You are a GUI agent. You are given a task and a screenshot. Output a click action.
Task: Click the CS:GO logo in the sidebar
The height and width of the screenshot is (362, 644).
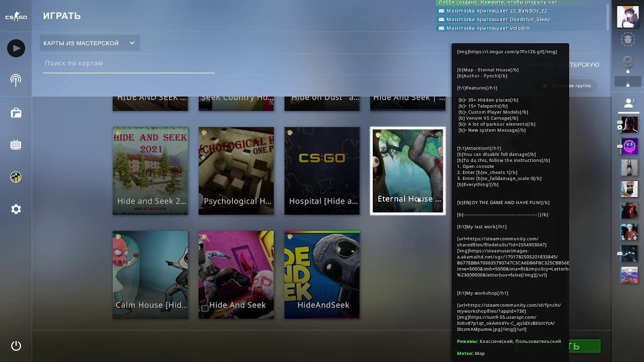coord(16,17)
